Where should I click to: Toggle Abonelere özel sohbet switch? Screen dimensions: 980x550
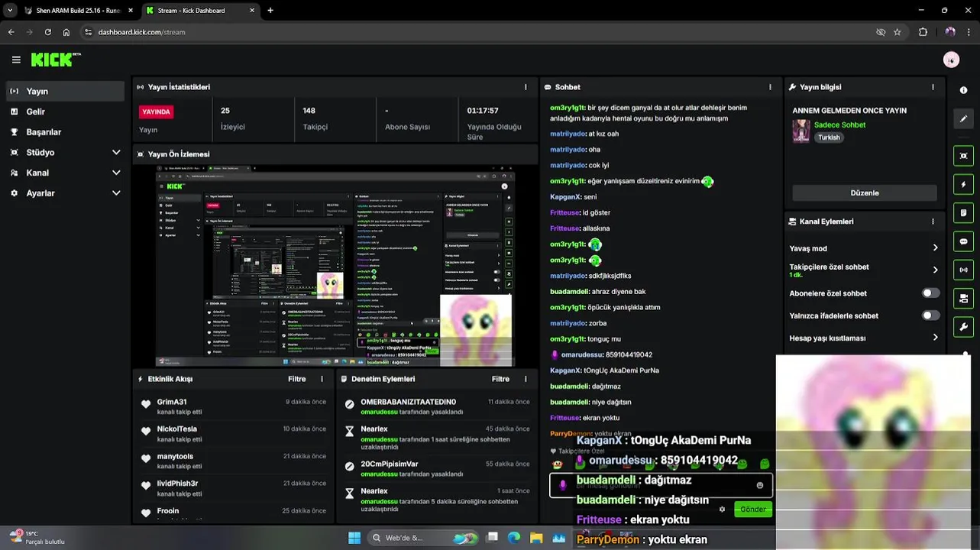tap(930, 293)
